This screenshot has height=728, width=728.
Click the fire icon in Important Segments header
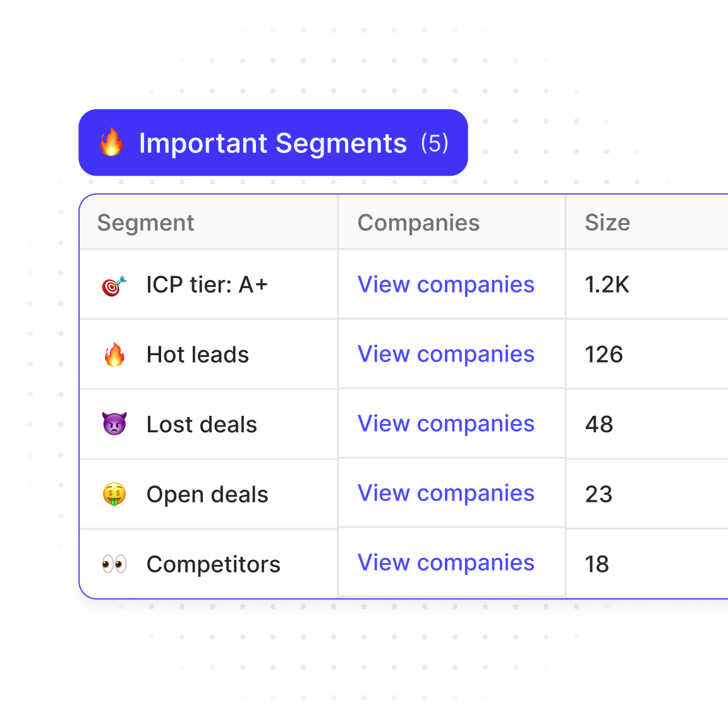[111, 142]
